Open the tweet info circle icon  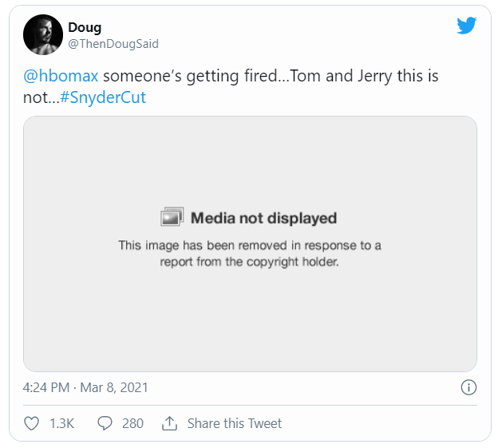pos(469,387)
